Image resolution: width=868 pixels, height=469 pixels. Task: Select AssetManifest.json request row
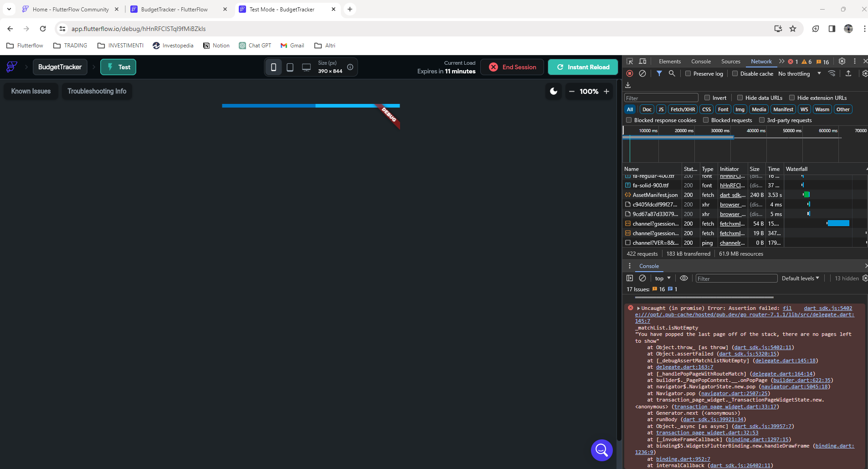(x=745, y=195)
